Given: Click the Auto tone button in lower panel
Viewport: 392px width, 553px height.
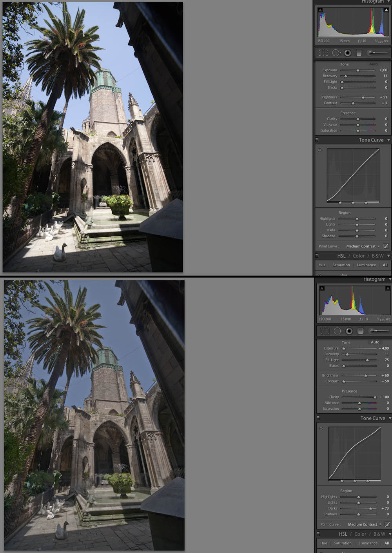Looking at the screenshot, I should point(375,342).
